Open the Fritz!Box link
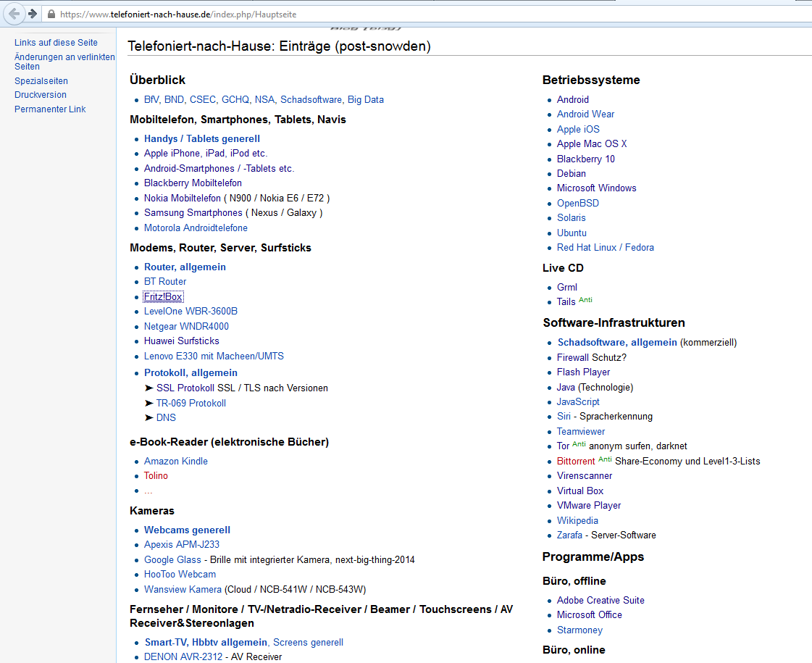 pyautogui.click(x=163, y=296)
